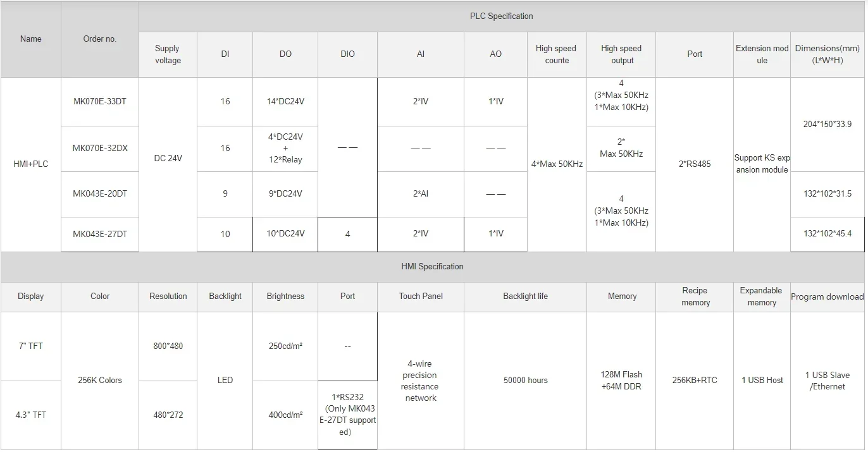Image resolution: width=868 pixels, height=452 pixels.
Task: Select the Supply voltage column header
Action: tap(168, 54)
